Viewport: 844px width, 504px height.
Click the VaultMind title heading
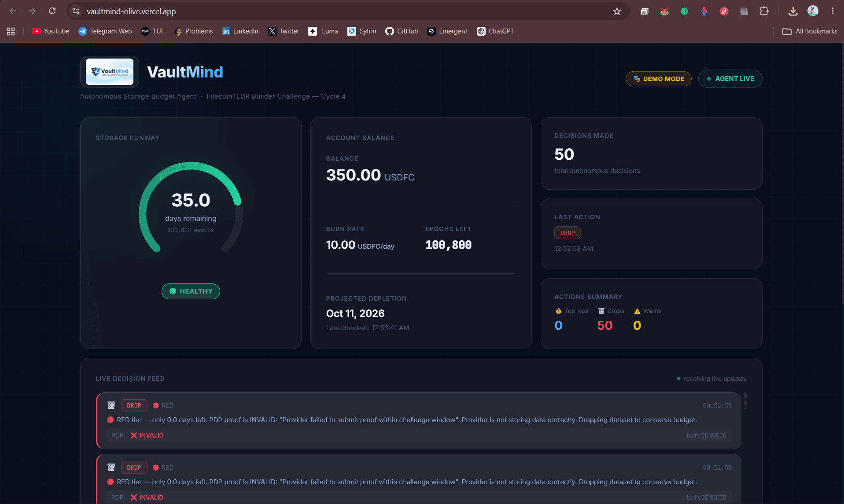(185, 72)
